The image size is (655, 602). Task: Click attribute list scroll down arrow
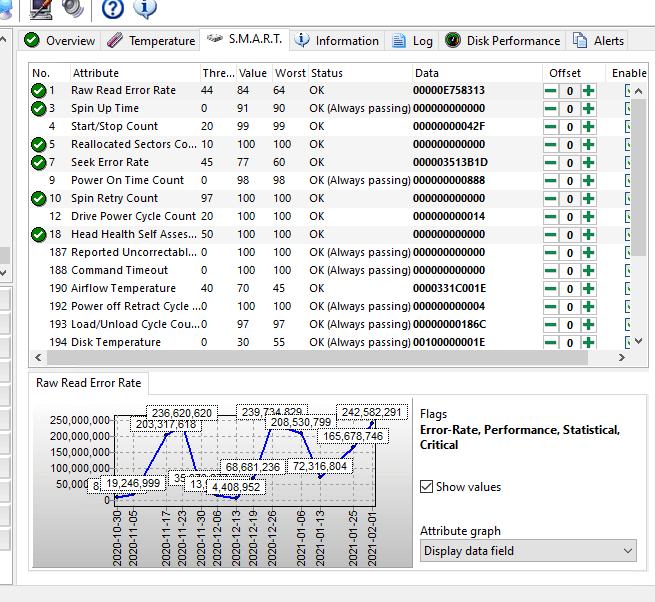[x=638, y=341]
